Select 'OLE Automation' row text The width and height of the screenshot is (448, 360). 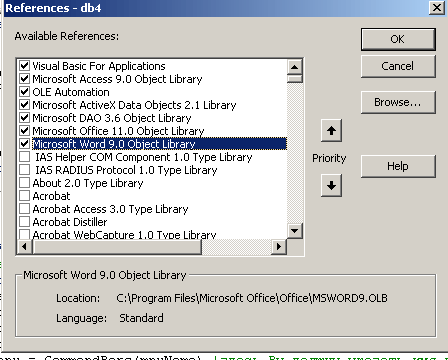click(71, 92)
